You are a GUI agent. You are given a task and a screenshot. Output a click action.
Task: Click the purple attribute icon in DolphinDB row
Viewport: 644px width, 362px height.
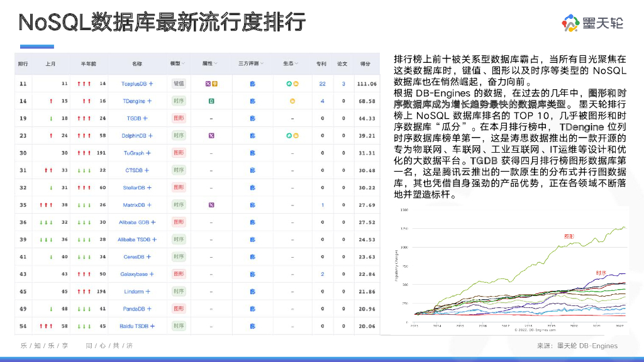(212, 135)
